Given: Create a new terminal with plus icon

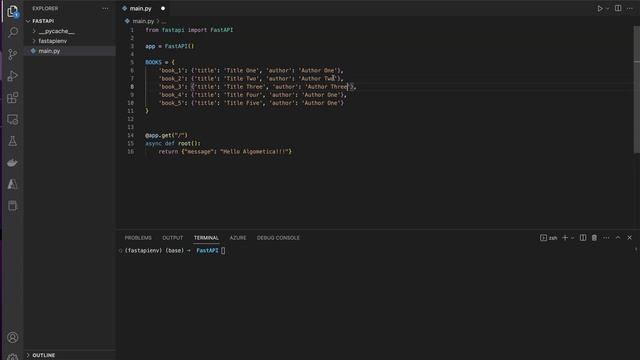Looking at the screenshot, I should pos(565,238).
